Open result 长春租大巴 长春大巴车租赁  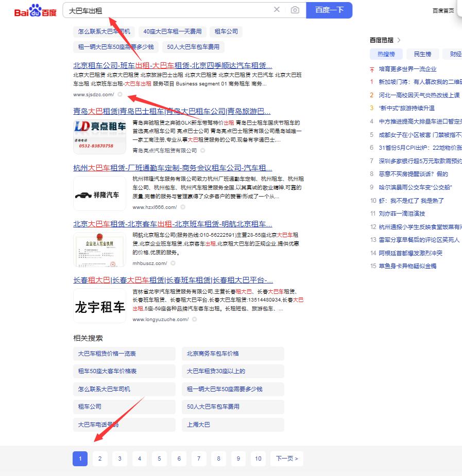173,280
